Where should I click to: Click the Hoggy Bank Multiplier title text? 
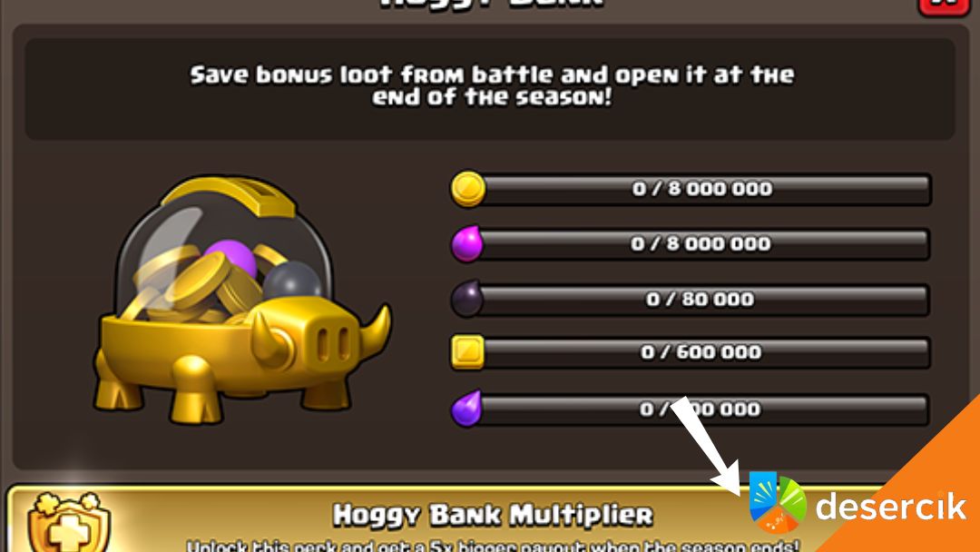coord(493,515)
